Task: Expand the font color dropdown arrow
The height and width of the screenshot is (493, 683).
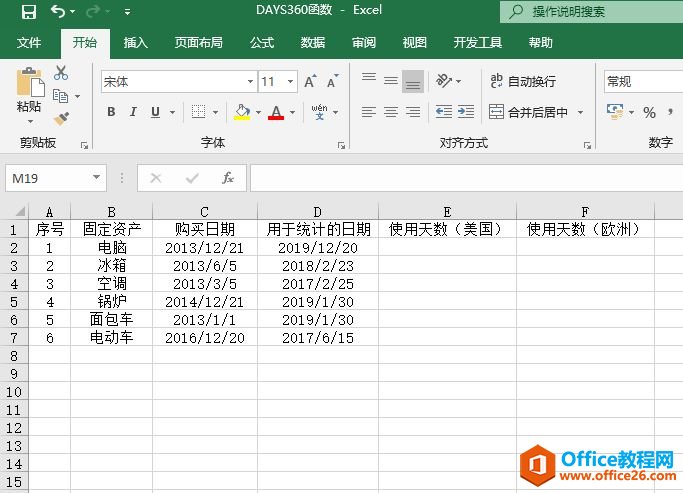Action: point(292,112)
